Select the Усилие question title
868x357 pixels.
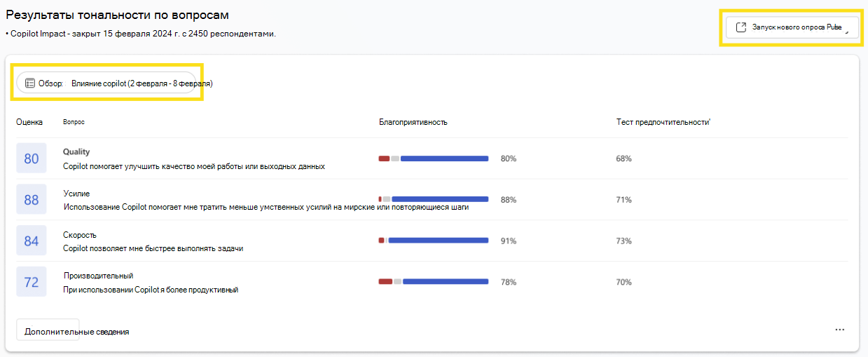coord(76,193)
